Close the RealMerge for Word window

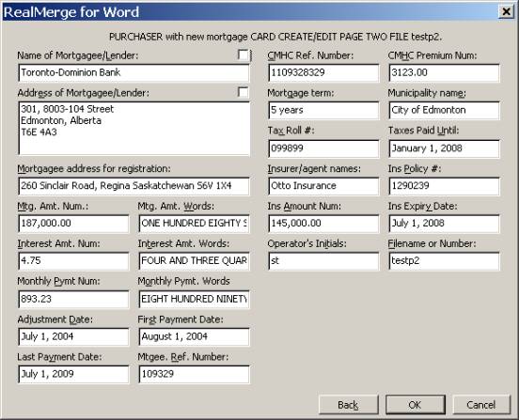[506, 11]
